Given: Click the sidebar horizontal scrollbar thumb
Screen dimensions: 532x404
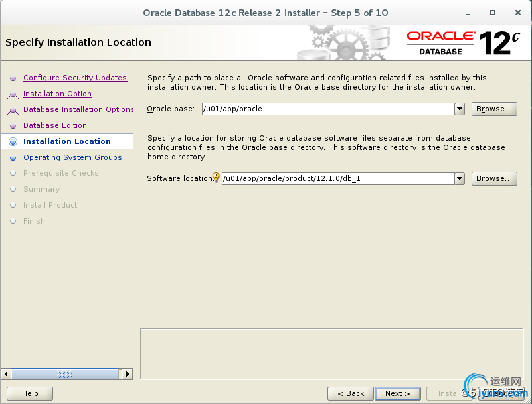Looking at the screenshot, I should 64,374.
